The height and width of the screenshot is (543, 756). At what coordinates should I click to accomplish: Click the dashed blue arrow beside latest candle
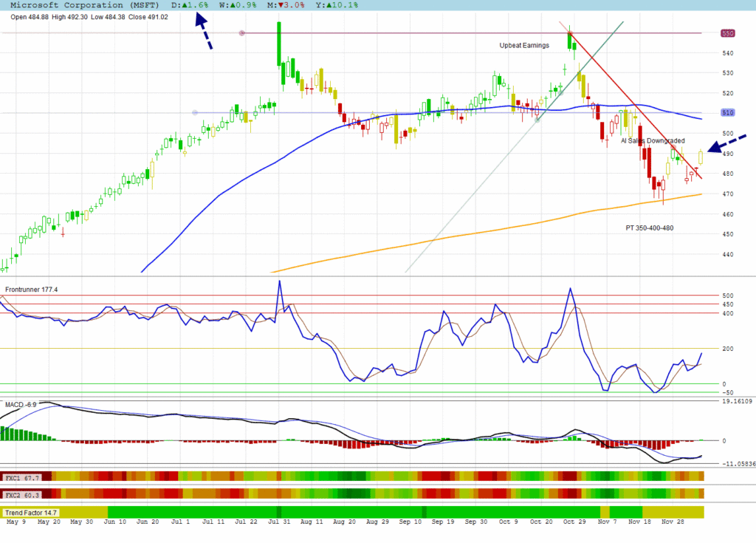[727, 143]
